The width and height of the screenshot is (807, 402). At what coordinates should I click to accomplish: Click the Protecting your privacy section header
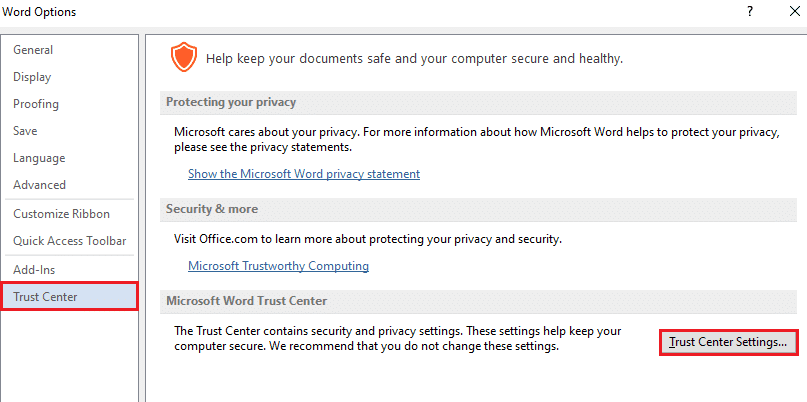click(231, 102)
